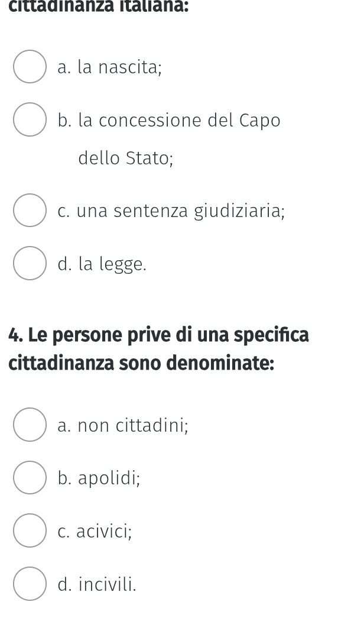Image resolution: width=364 pixels, height=631 pixels.
Task: Tap the "d. incivili." answer label
Action: coord(97,585)
